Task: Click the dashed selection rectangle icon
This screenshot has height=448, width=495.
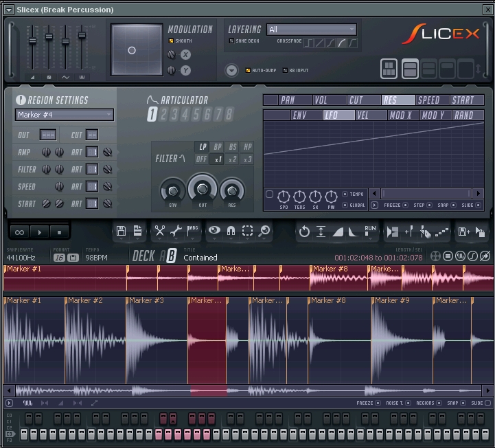Action: 247,231
